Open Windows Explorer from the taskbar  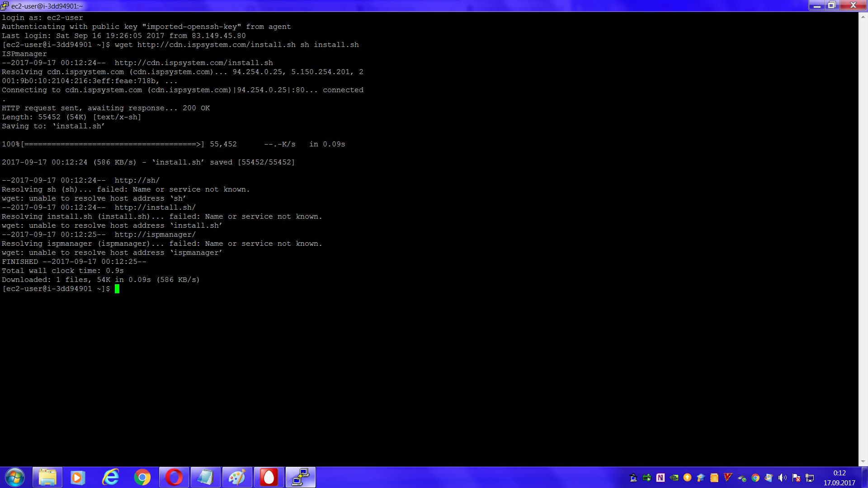click(x=47, y=477)
